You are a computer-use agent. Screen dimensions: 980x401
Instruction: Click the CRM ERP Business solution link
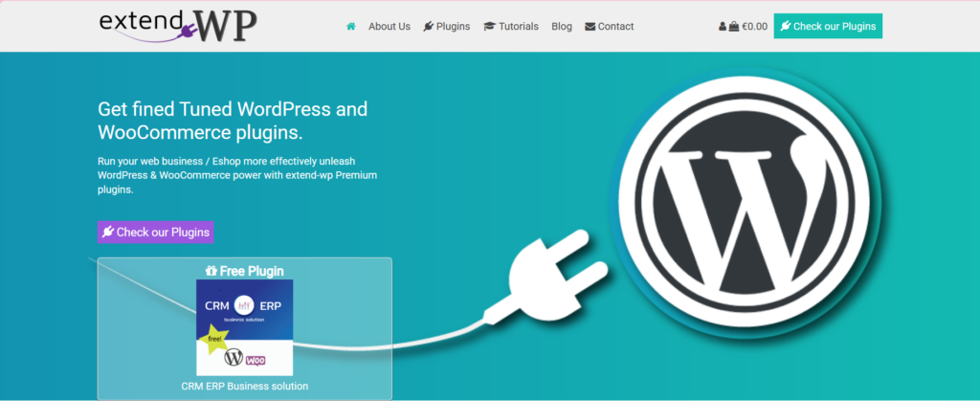pyautogui.click(x=244, y=386)
